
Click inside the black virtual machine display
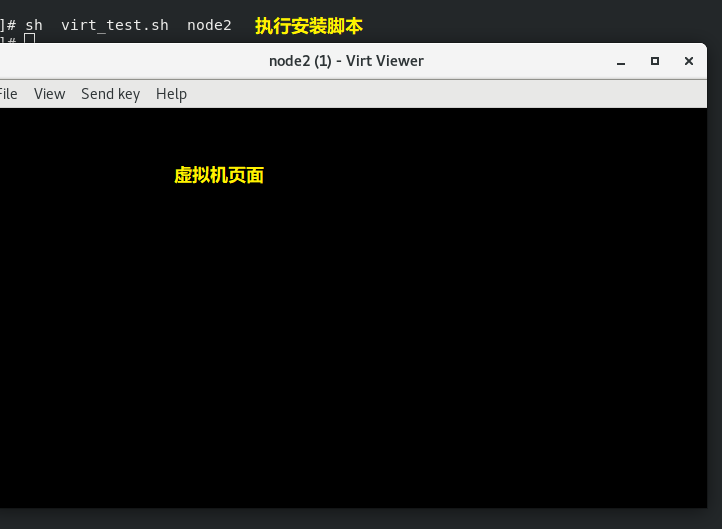pos(353,308)
